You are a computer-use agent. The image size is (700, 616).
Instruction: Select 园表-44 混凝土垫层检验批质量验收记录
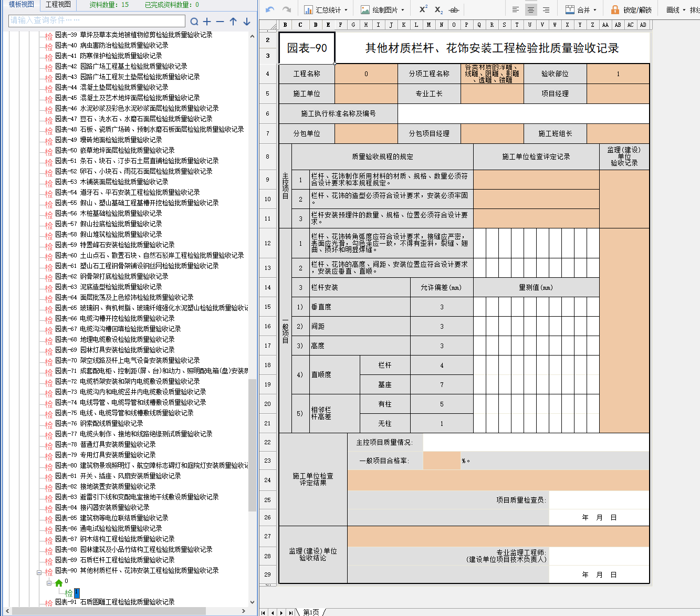coord(112,87)
